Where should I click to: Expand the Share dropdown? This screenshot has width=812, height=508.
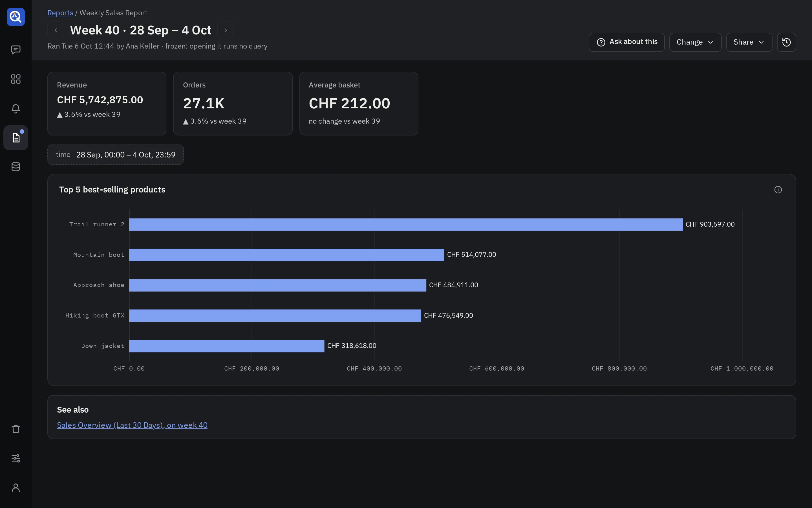coord(749,42)
